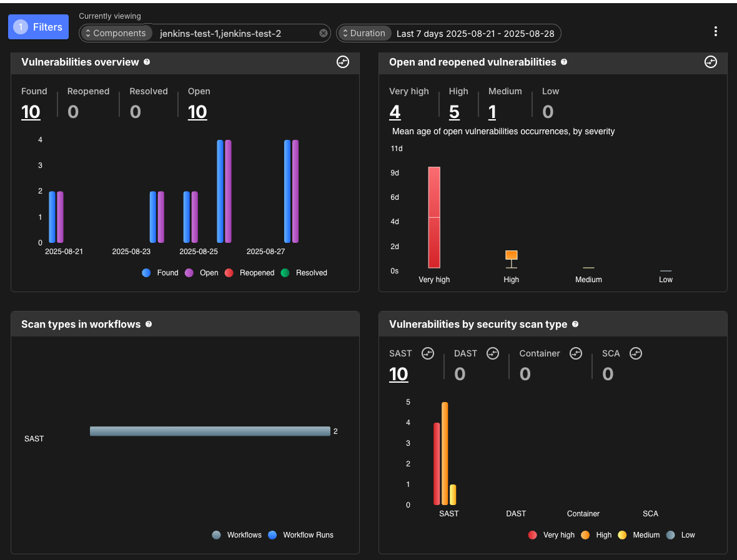Click the help icon next to Scan types in workflows
Viewport: 737px width, 560px height.
pos(149,324)
